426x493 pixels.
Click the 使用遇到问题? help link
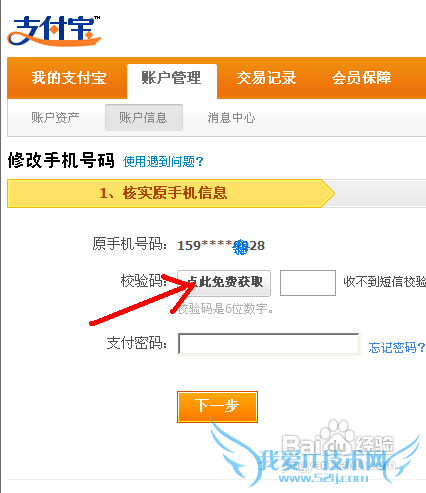163,162
